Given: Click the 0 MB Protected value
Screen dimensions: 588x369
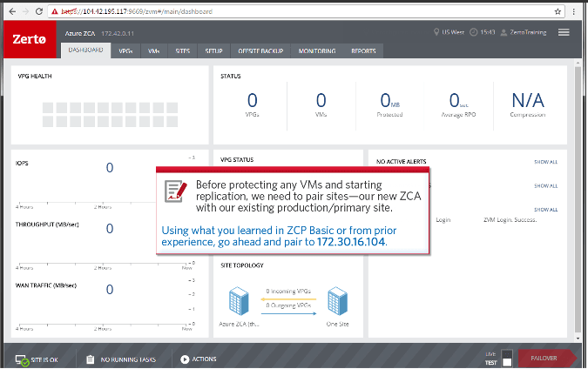Looking at the screenshot, I should [389, 100].
